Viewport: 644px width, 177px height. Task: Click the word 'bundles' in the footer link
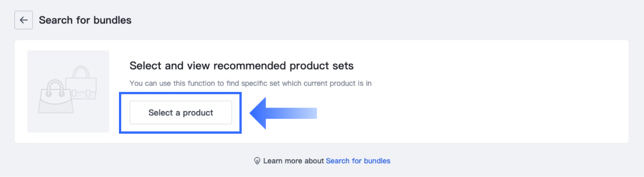click(377, 161)
